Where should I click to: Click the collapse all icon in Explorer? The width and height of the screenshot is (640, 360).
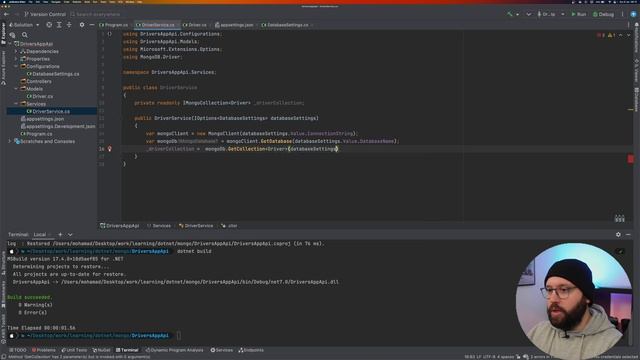click(x=69, y=25)
